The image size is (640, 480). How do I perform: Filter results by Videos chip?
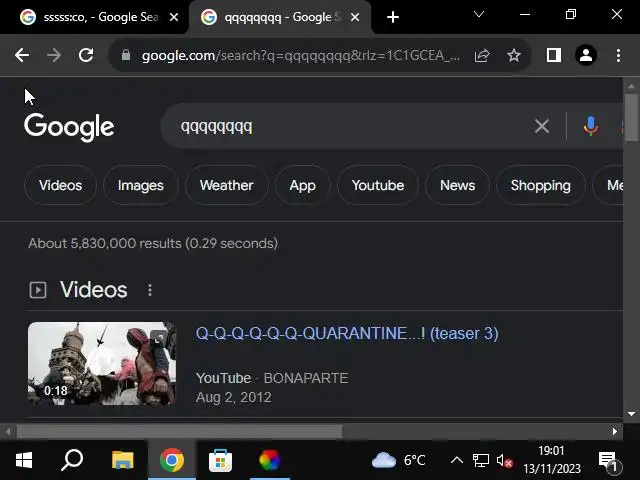(x=60, y=185)
